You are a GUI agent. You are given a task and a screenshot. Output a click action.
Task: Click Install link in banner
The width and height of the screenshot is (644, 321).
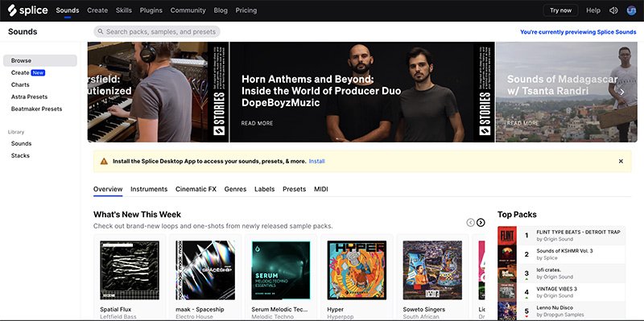click(x=316, y=162)
